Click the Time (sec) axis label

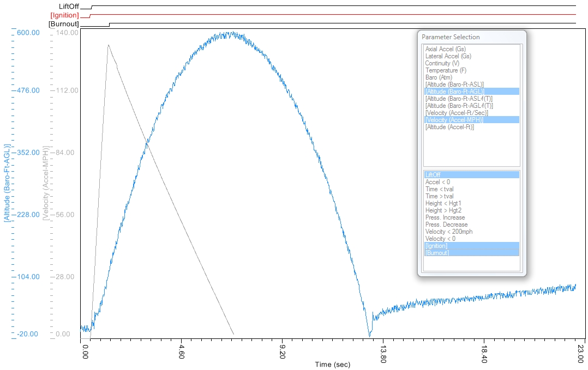(333, 365)
